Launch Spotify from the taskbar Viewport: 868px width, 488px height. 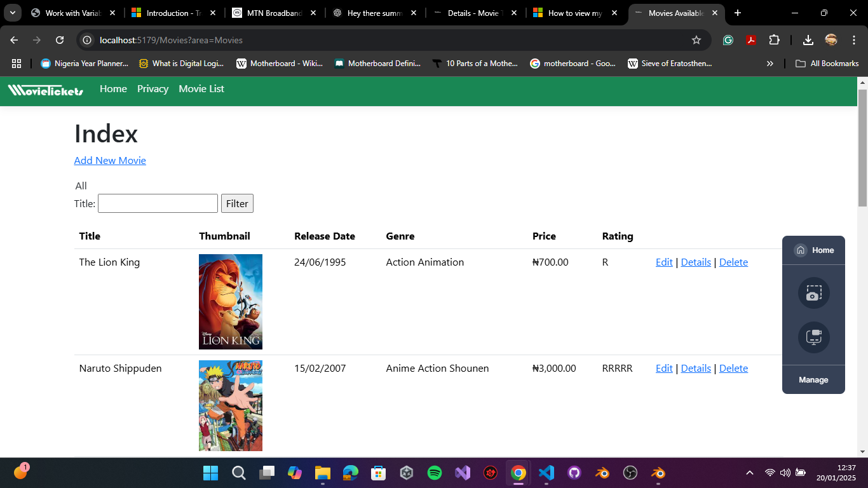pos(435,473)
